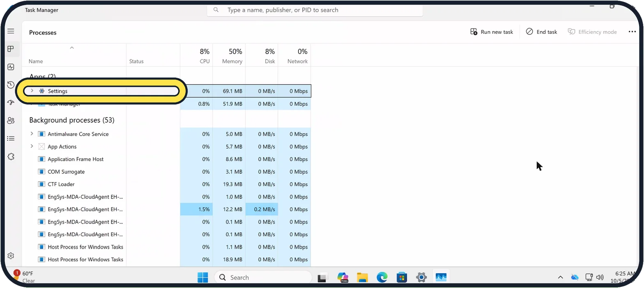Screen dimensions: 644x288
Task: Click the Task Manager taskbar icon
Action: pos(441,277)
